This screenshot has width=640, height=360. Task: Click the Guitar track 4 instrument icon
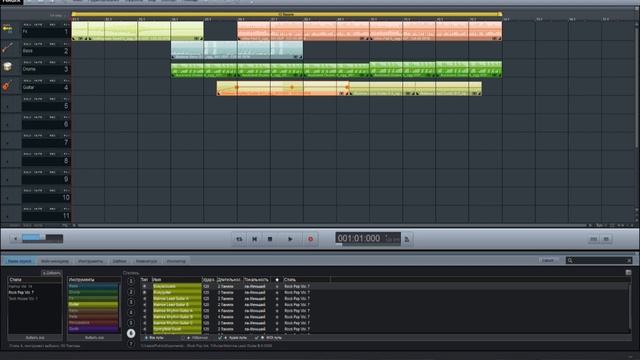(7, 86)
